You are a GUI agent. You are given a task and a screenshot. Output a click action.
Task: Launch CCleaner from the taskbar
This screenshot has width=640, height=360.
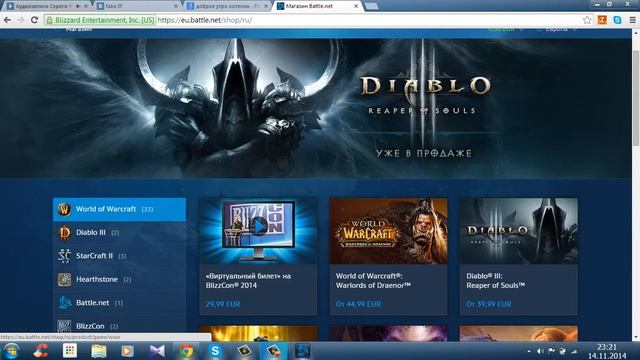click(x=41, y=351)
